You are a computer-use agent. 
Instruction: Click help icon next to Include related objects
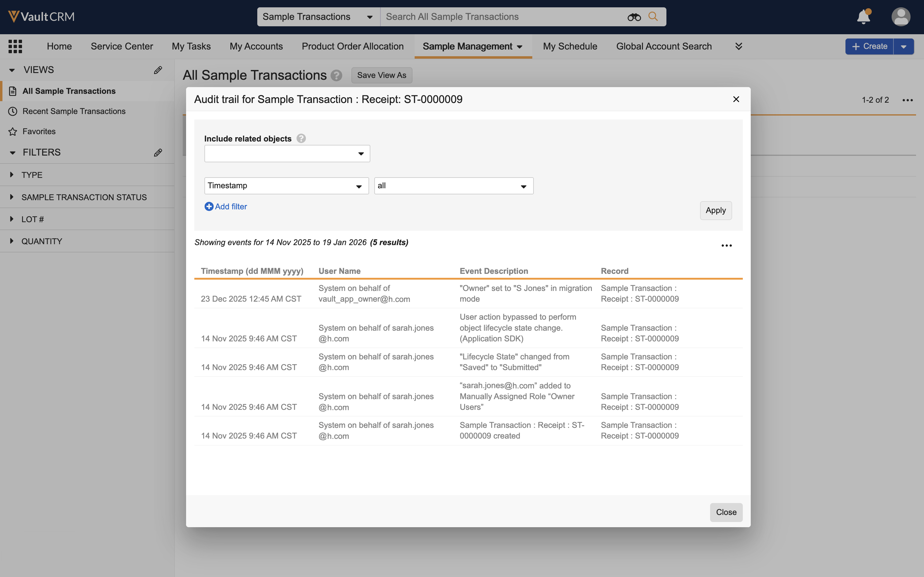click(x=301, y=138)
